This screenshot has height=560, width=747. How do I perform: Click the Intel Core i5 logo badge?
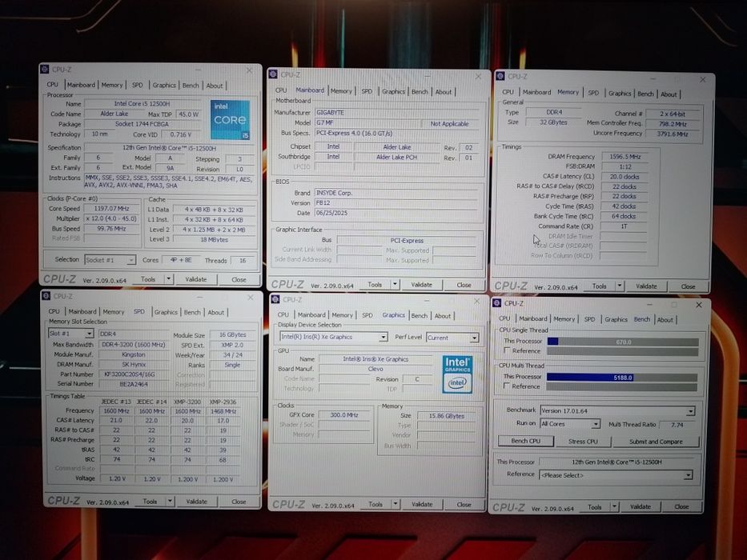[x=230, y=120]
